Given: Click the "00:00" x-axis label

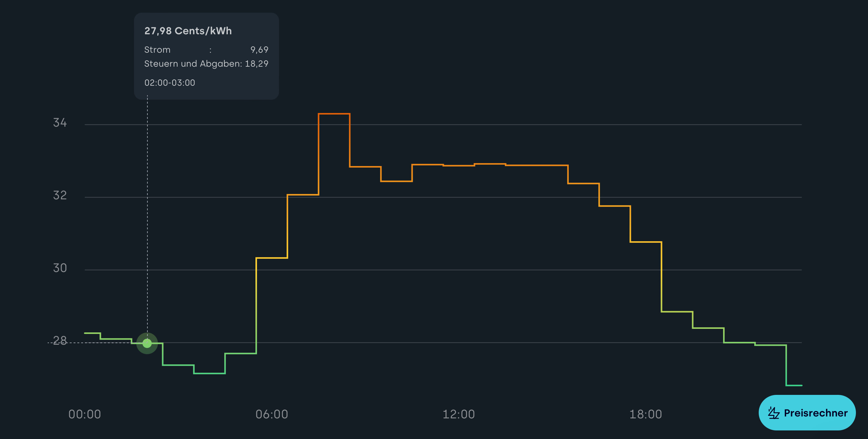Looking at the screenshot, I should (85, 414).
